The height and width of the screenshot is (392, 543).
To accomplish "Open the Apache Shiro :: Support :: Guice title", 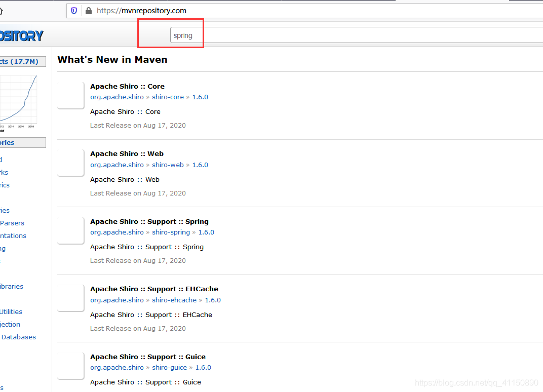I will [148, 357].
